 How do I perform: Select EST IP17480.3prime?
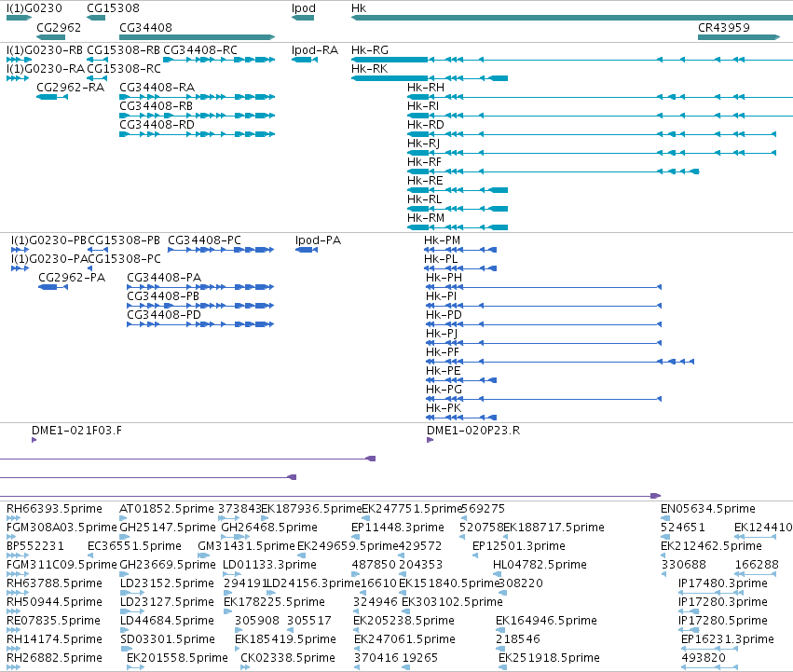tap(723, 583)
